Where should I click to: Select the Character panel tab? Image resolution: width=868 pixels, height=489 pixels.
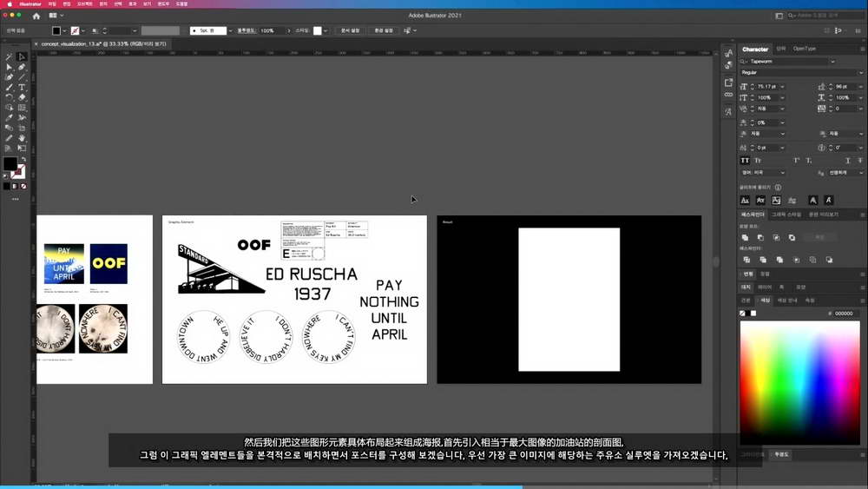[x=755, y=50]
